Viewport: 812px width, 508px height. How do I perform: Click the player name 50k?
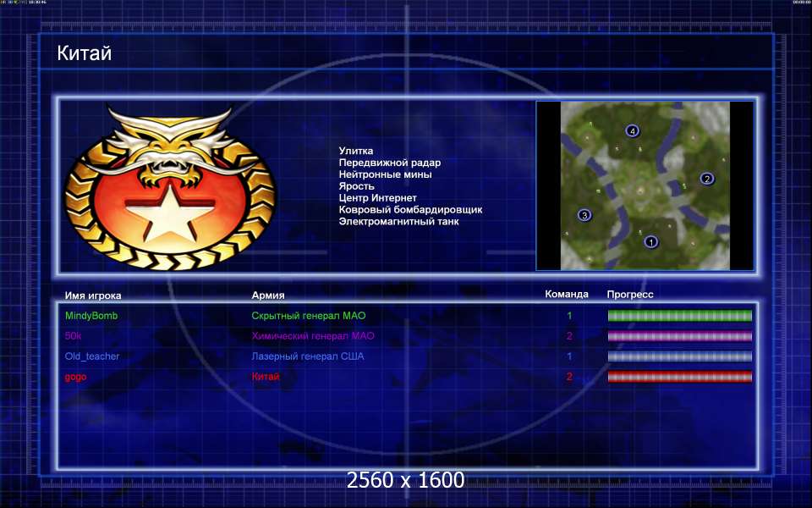point(73,336)
